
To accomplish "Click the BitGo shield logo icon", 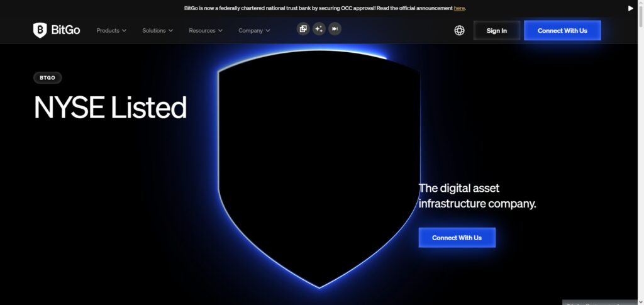I will point(40,30).
